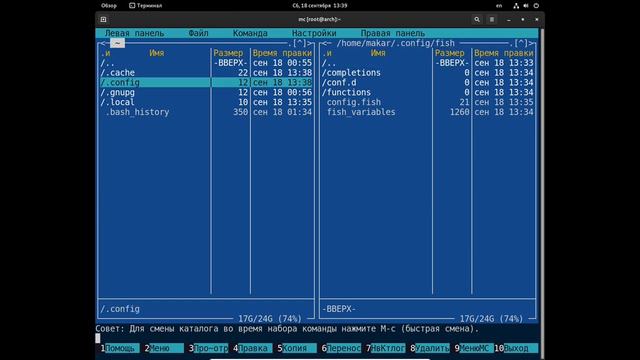The image size is (640, 360).
Task: Click left panel history .[^] dropdown
Action: click(x=299, y=43)
